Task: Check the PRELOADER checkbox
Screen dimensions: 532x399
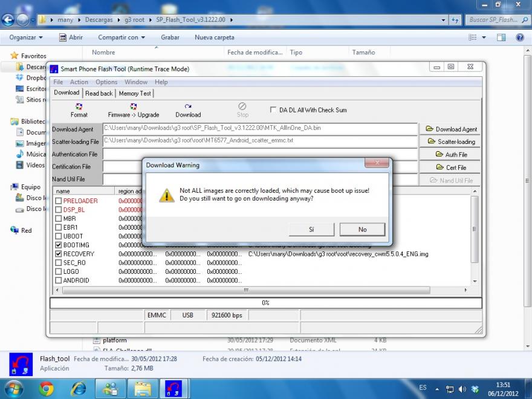Action: [59, 201]
